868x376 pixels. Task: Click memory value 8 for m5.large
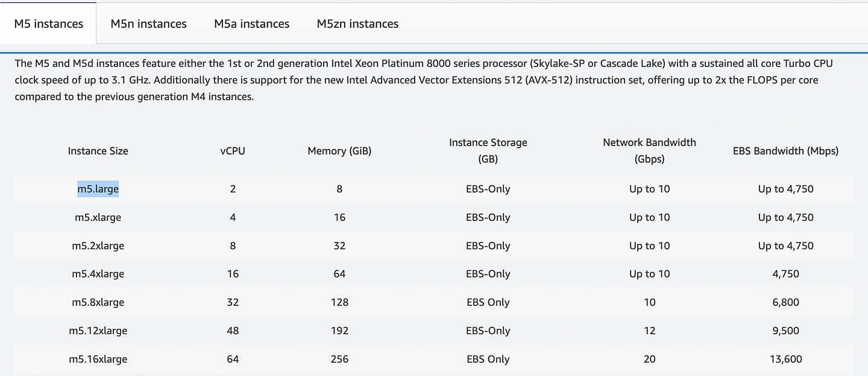tap(339, 189)
